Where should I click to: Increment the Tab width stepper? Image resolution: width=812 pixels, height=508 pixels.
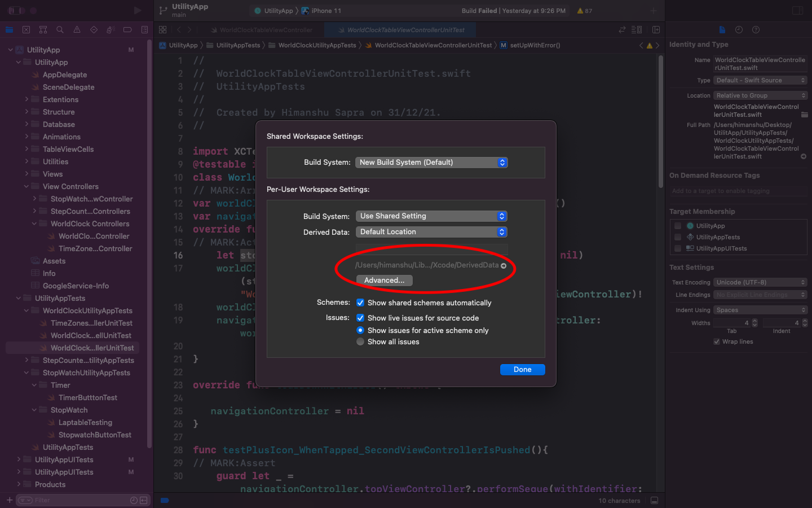755,321
